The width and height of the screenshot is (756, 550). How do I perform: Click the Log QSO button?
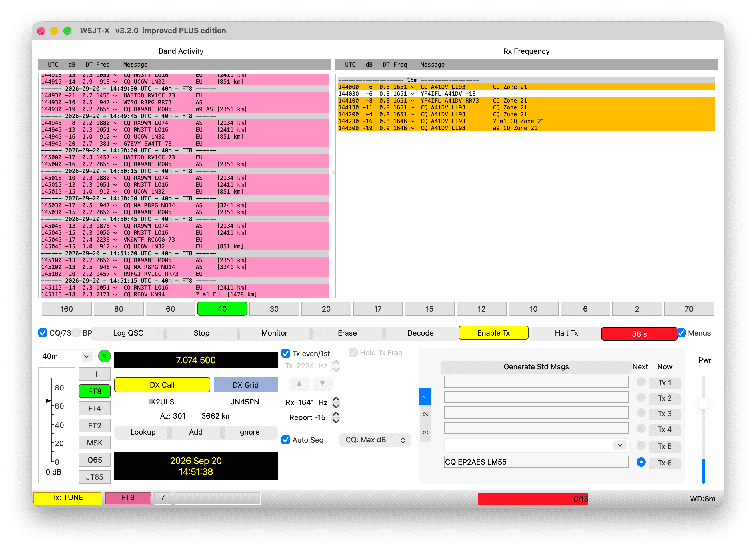128,333
